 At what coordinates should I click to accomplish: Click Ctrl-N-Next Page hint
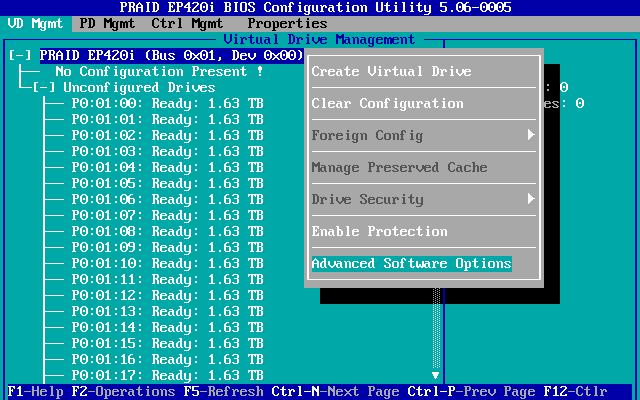coord(335,392)
